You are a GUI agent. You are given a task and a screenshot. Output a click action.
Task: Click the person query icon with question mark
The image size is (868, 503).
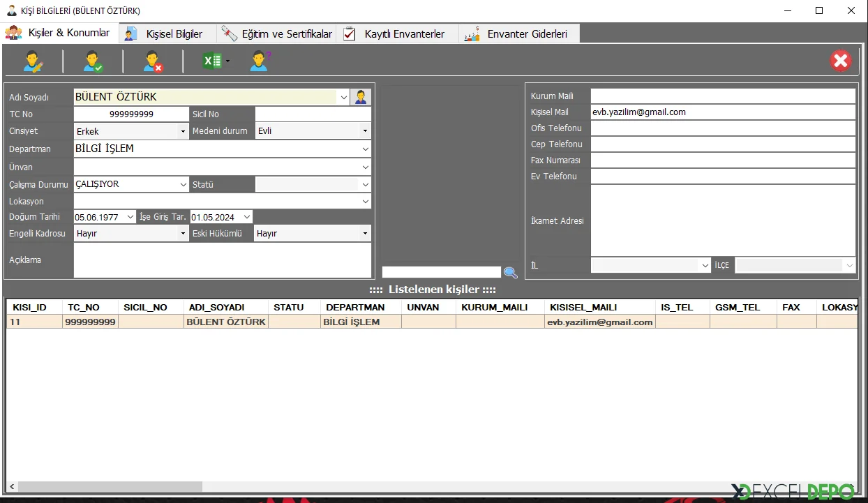(260, 61)
